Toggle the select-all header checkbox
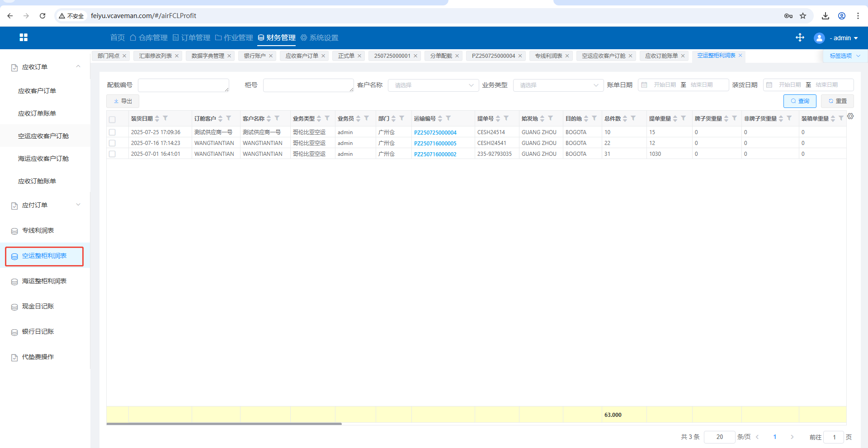The image size is (868, 448). pyautogui.click(x=112, y=119)
